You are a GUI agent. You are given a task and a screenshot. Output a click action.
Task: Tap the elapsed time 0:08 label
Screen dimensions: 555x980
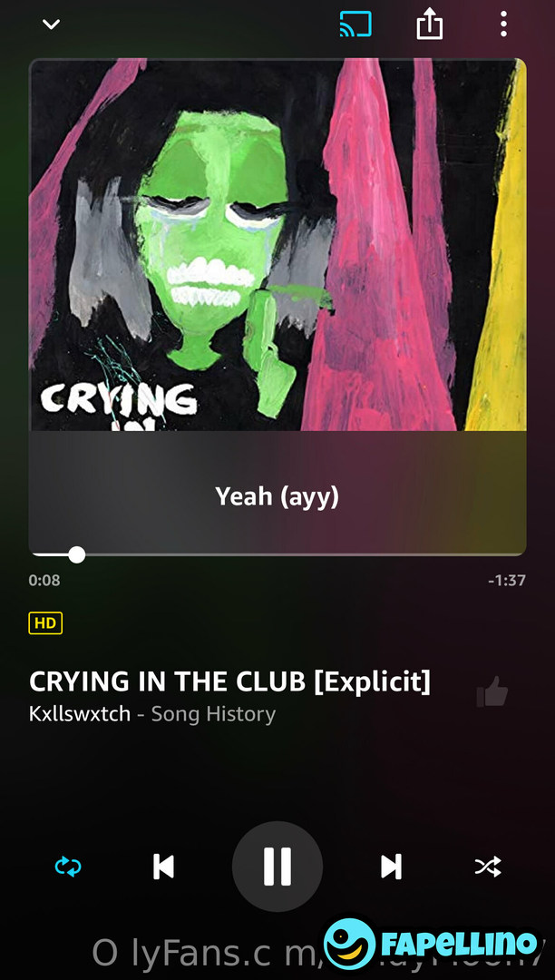pos(44,580)
